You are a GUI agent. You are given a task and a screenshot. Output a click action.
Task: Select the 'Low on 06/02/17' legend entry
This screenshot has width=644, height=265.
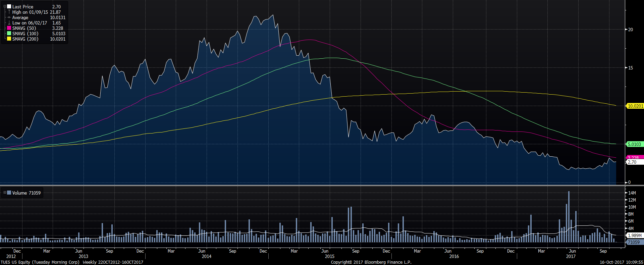(30, 23)
